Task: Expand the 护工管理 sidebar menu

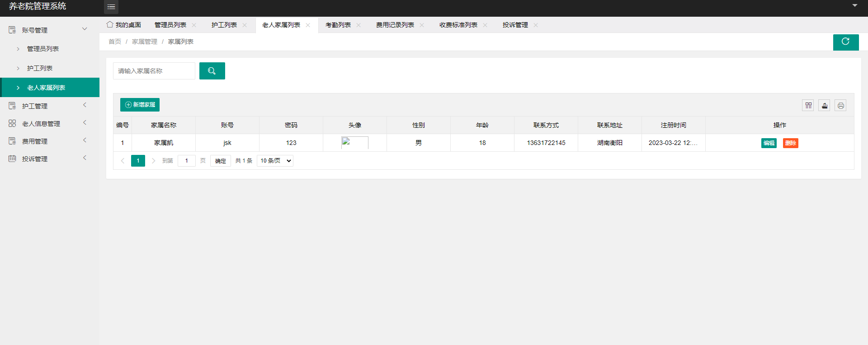Action: (50, 106)
